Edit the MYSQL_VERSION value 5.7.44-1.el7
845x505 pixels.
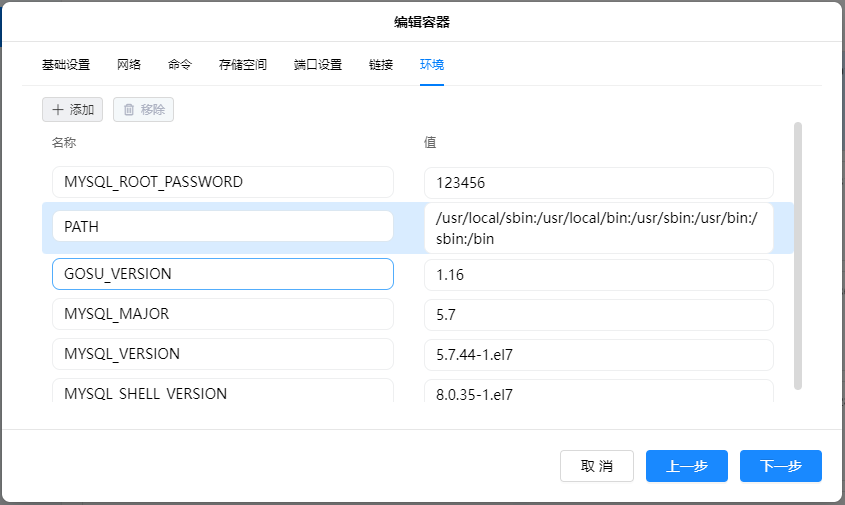598,354
